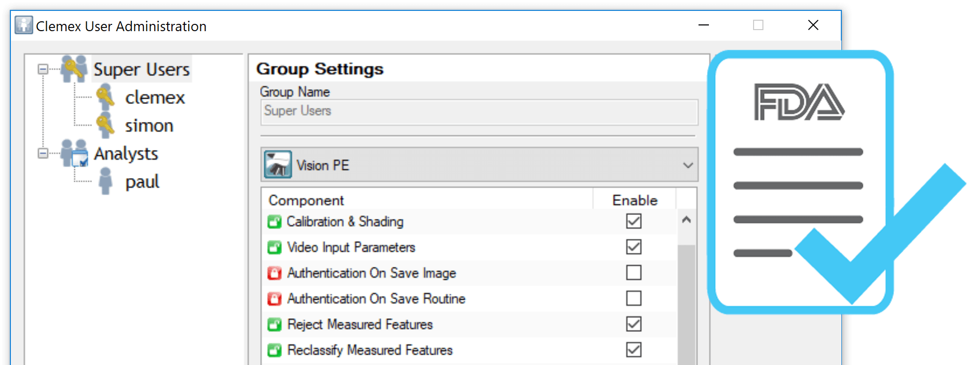Collapse the Analysts tree node

click(x=43, y=153)
